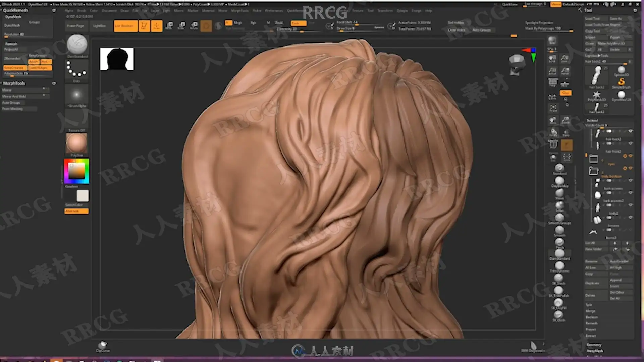Viewport: 644px width, 362px height.
Task: Select the SK_ClayFill brush
Action: click(559, 304)
